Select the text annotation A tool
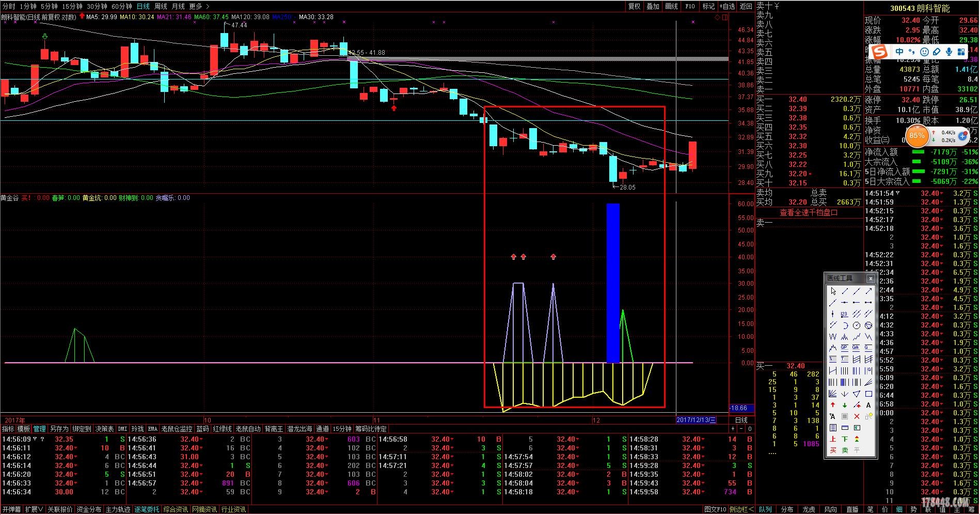The width and height of the screenshot is (980, 515). point(868,405)
